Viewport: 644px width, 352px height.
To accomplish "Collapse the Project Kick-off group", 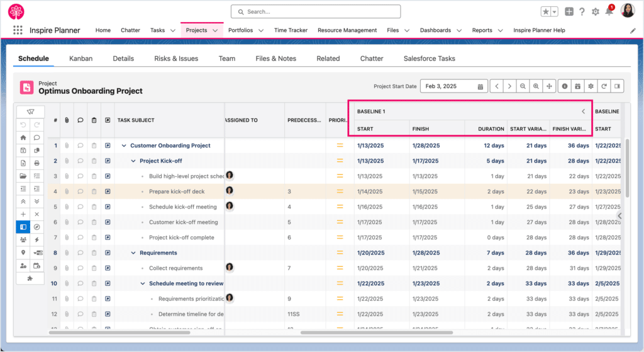I will 133,161.
